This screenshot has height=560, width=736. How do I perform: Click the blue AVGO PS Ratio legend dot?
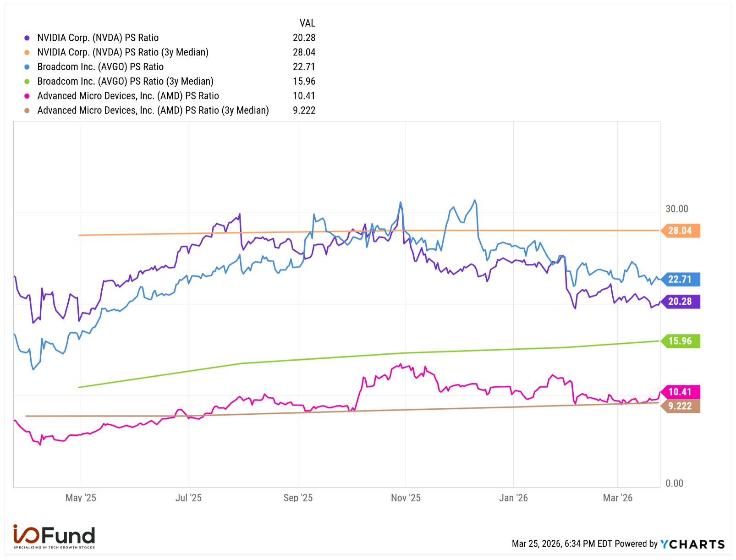click(27, 67)
